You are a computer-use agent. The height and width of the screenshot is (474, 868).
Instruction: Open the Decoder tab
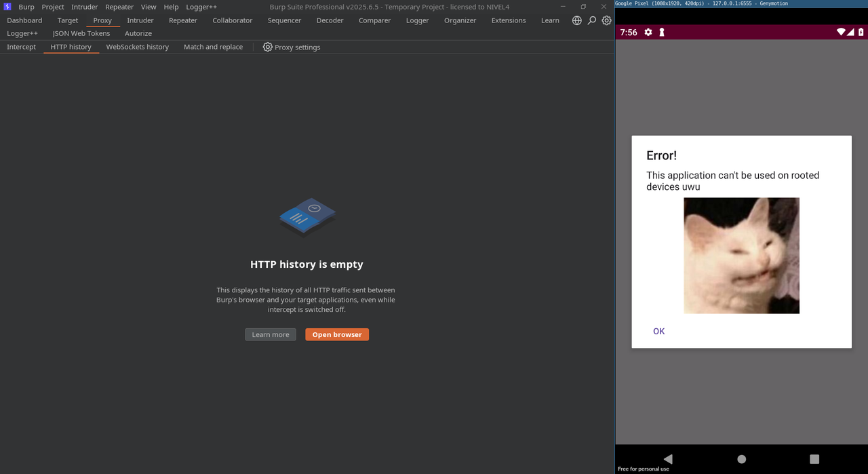pyautogui.click(x=330, y=20)
